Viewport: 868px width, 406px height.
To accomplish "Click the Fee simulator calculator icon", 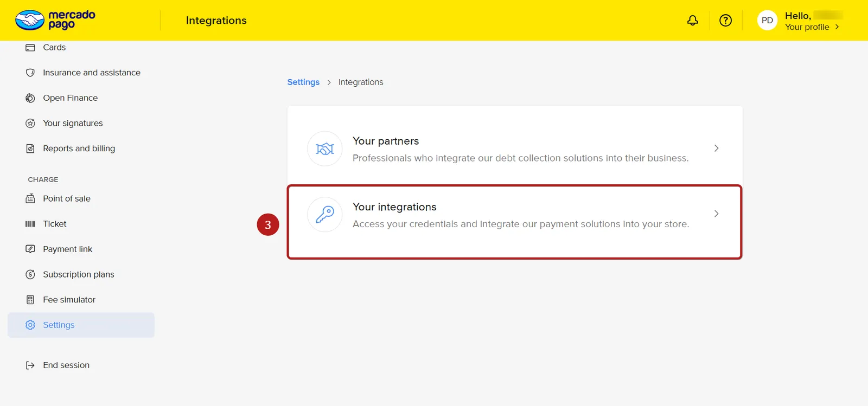I will (30, 300).
